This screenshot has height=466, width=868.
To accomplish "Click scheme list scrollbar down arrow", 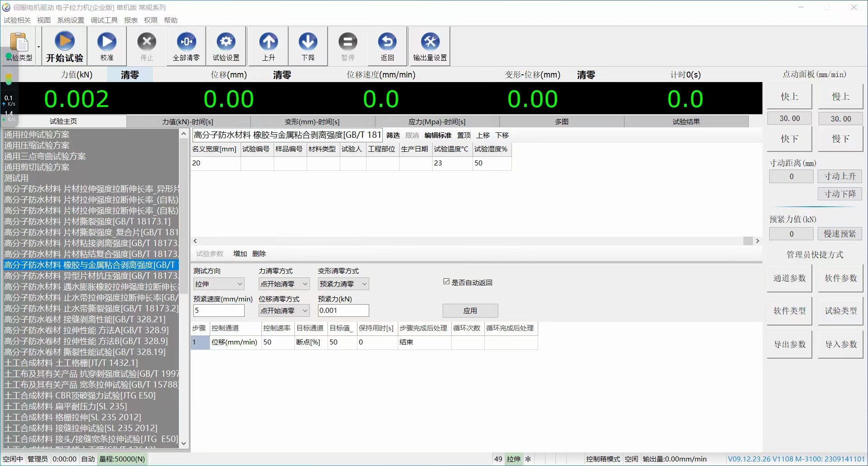I will click(x=183, y=444).
